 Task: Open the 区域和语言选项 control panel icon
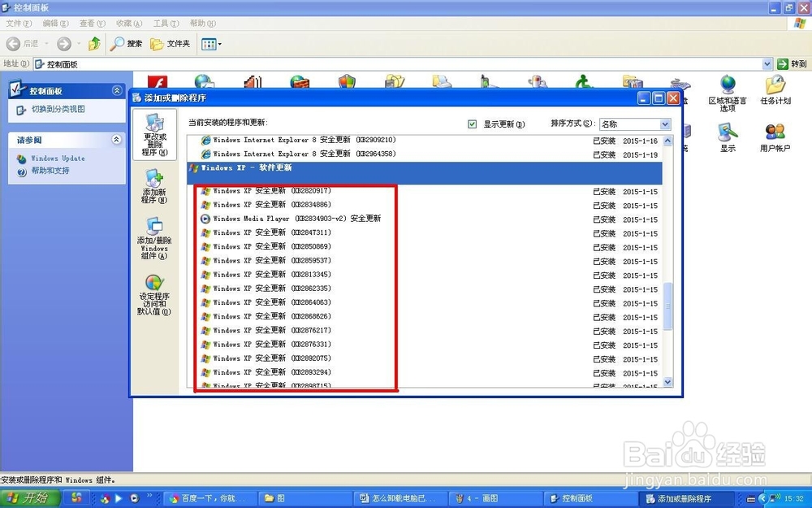pyautogui.click(x=728, y=93)
